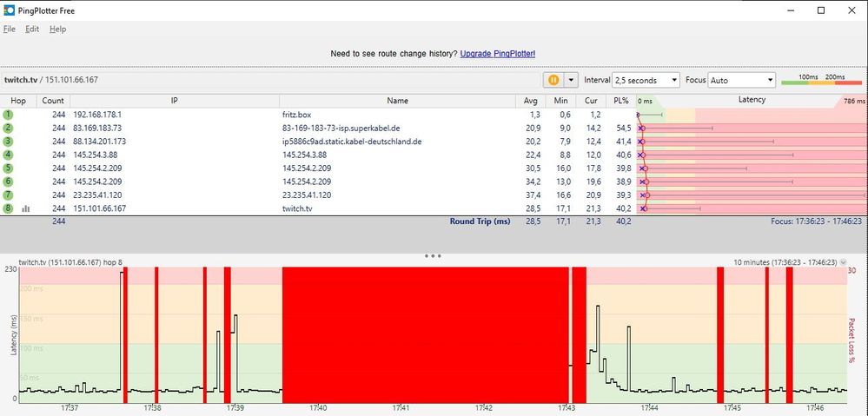868x416 pixels.
Task: Select the ip5886c9ad.static.kabel-deutschland.de name cell
Action: coord(352,142)
